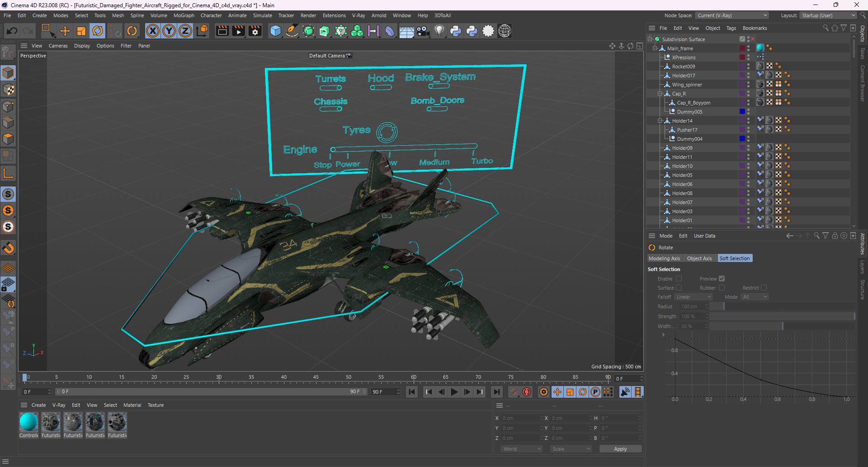This screenshot has height=467, width=868.
Task: Open Node Space dropdown
Action: 732,15
